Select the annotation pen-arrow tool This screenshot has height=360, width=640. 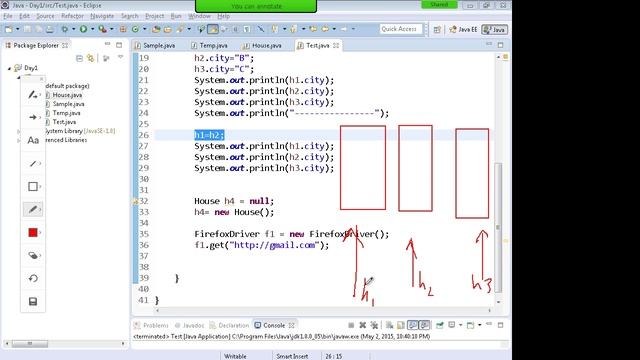pos(33,94)
